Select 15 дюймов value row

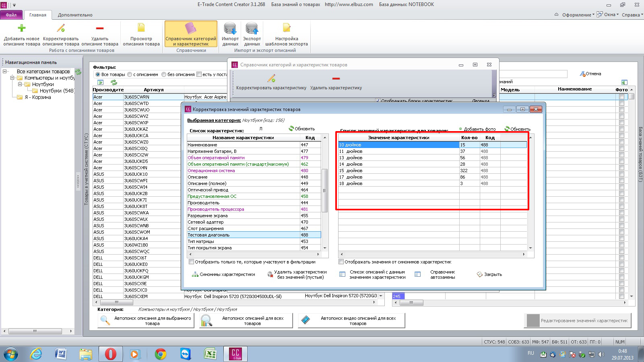[x=432, y=171]
